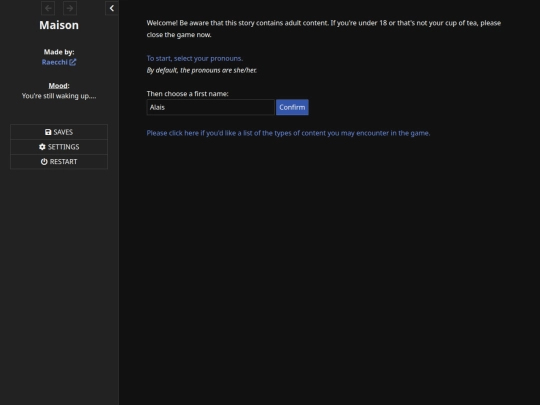
Task: Focus the first name text field
Action: (210, 107)
